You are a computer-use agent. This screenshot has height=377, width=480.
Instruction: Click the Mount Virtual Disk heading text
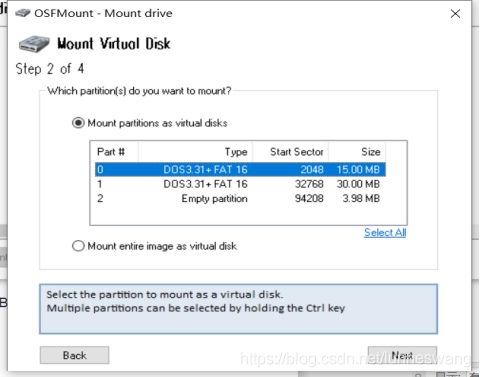click(114, 44)
